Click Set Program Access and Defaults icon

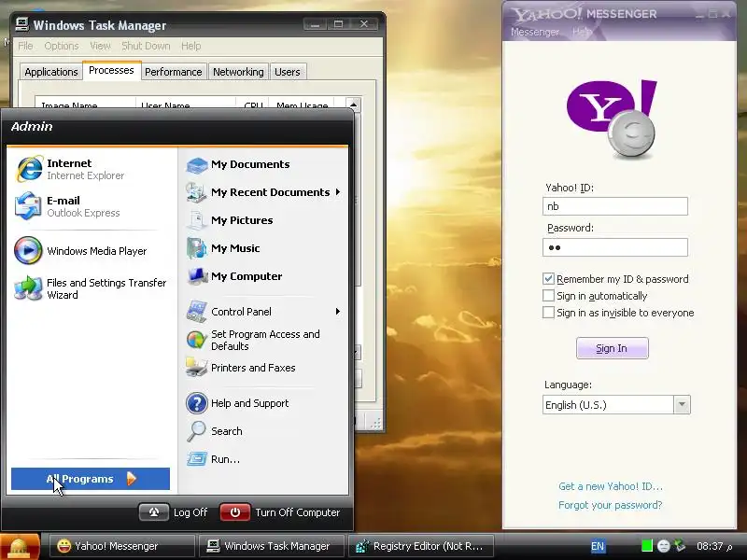[196, 340]
